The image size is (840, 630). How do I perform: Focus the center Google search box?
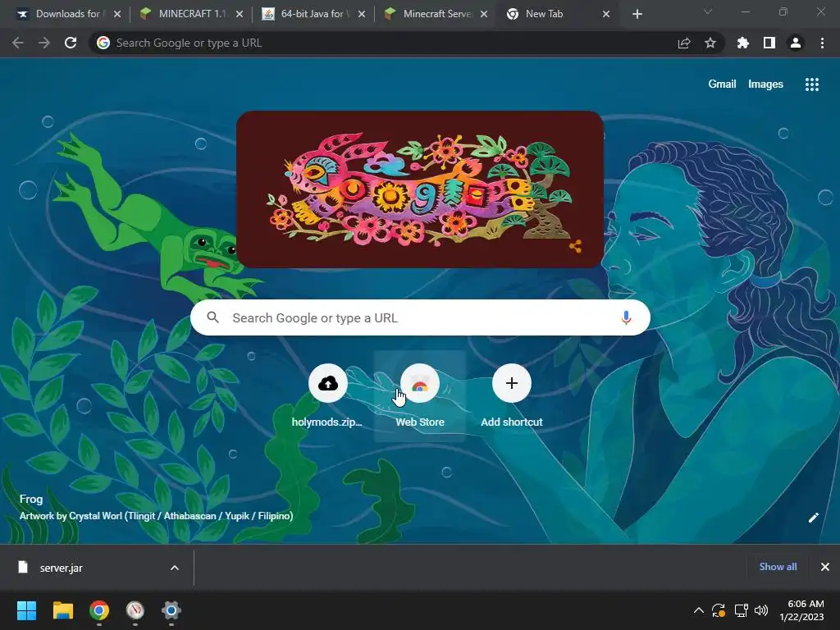tap(420, 317)
